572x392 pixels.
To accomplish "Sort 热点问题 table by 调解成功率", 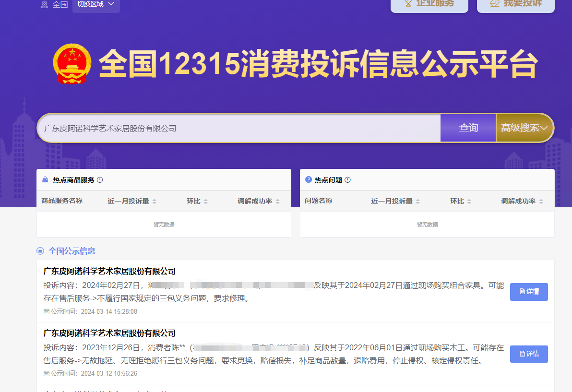I will pyautogui.click(x=541, y=202).
